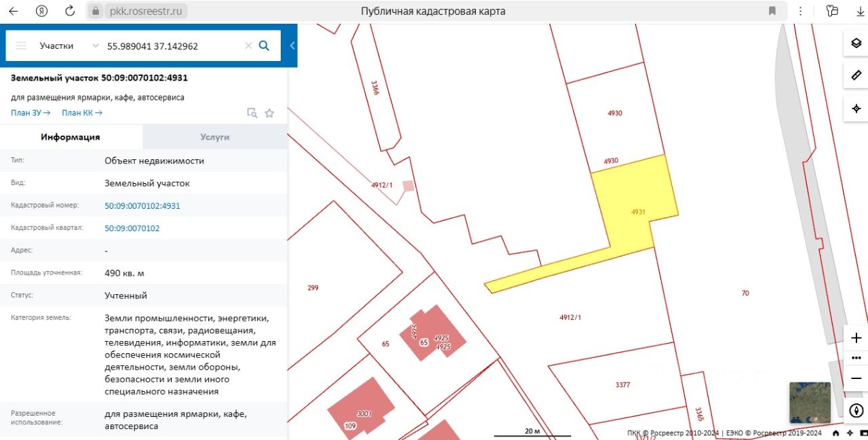This screenshot has width=868, height=440.
Task: Open the План ЗУ link
Action: click(x=31, y=113)
